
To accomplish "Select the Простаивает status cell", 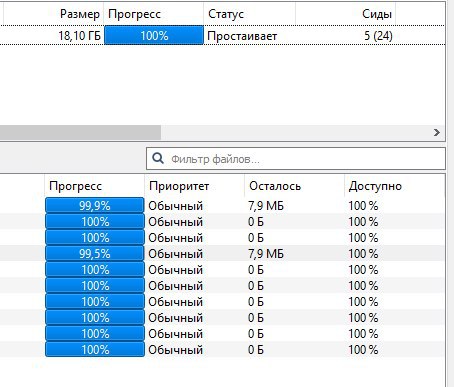I will coord(242,36).
